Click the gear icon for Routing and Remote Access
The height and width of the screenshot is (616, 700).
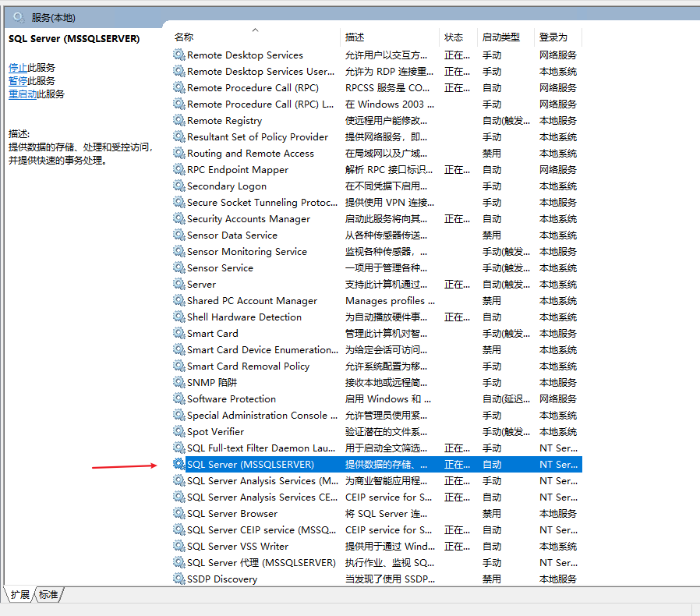179,153
